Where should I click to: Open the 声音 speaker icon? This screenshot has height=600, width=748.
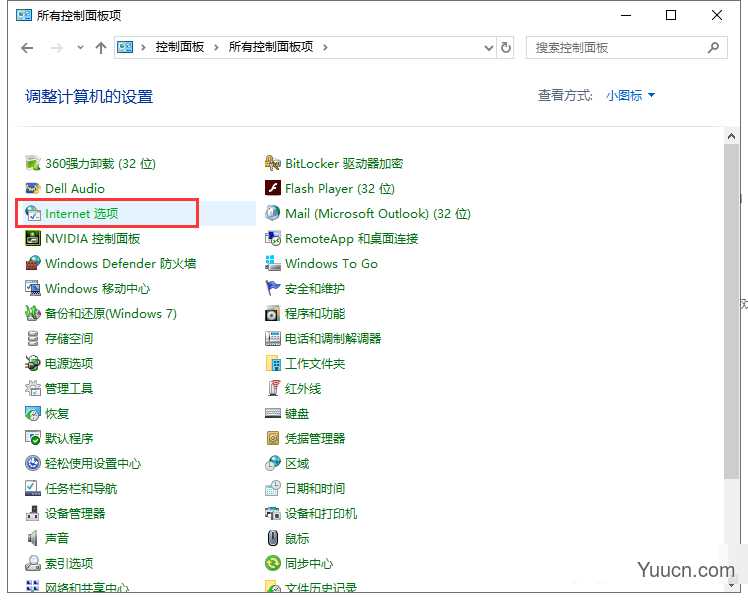(32, 538)
